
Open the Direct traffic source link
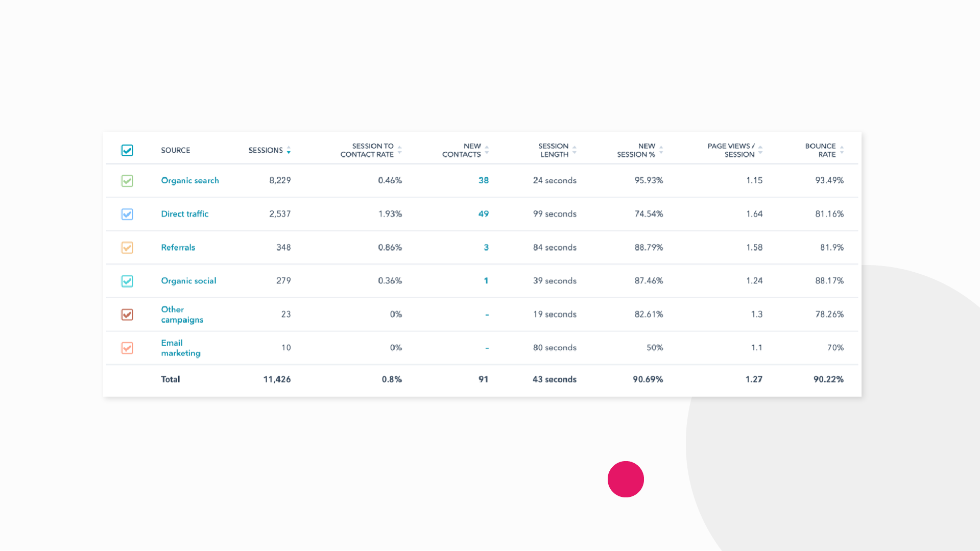click(185, 214)
